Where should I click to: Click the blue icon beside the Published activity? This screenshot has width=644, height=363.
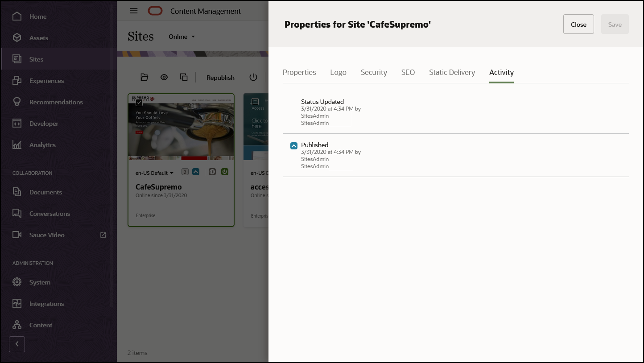294,146
